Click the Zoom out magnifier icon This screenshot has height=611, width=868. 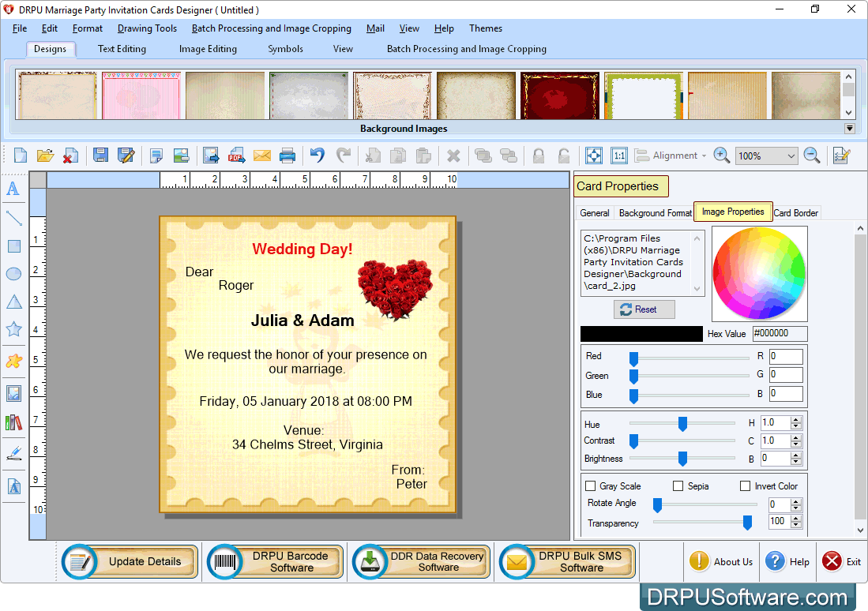(812, 156)
